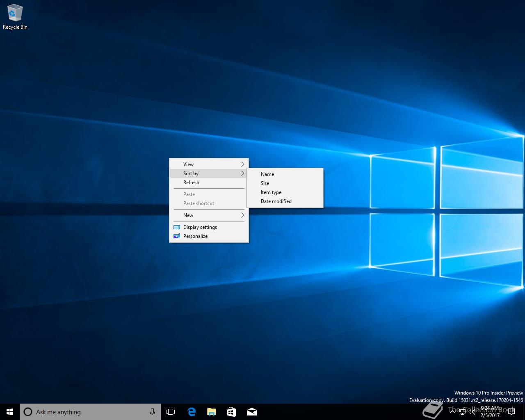Open the network status tray icon

click(462, 412)
